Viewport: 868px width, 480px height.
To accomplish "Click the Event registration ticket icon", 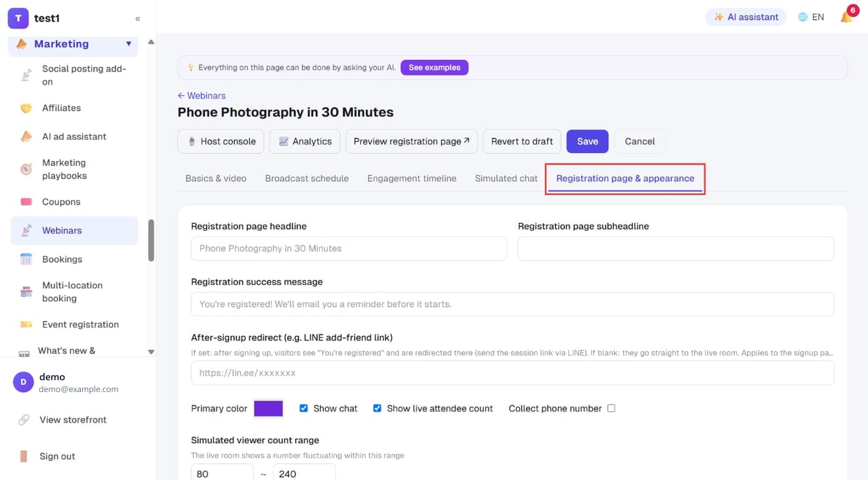I will click(26, 324).
